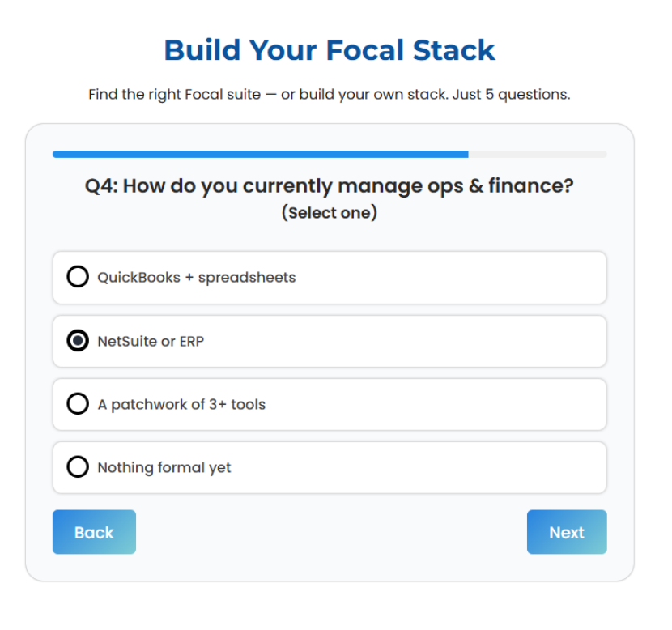Click the "Build Your Focal Stack" heading
The height and width of the screenshot is (630, 672).
click(330, 50)
